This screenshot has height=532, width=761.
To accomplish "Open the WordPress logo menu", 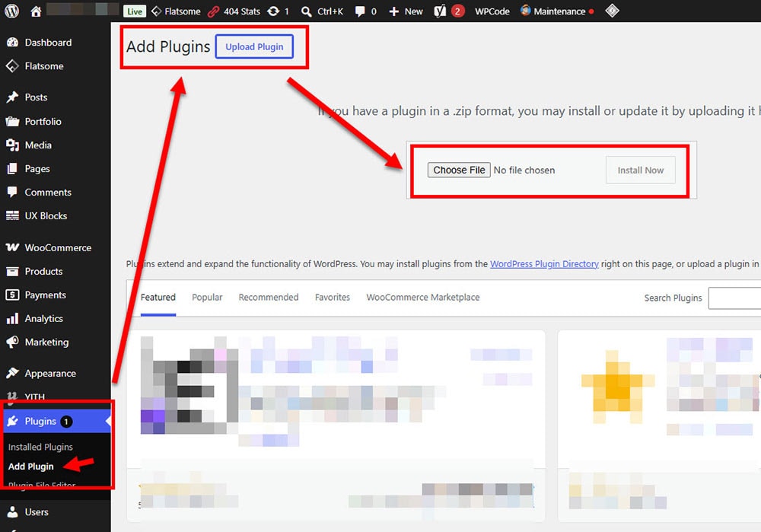I will pos(11,11).
